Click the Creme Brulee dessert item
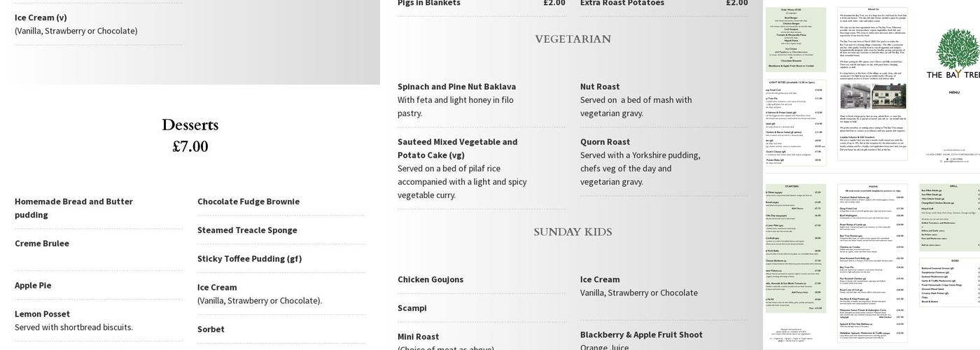980x350 pixels. tap(42, 244)
